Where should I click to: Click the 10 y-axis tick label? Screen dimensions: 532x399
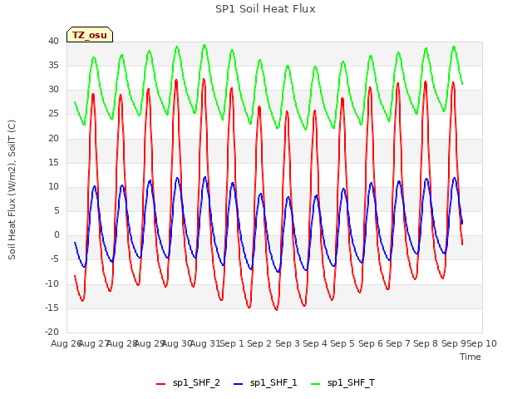53,186
